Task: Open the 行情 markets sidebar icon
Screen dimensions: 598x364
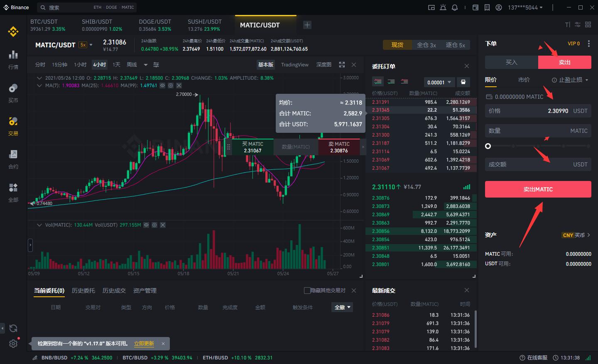Action: (13, 59)
